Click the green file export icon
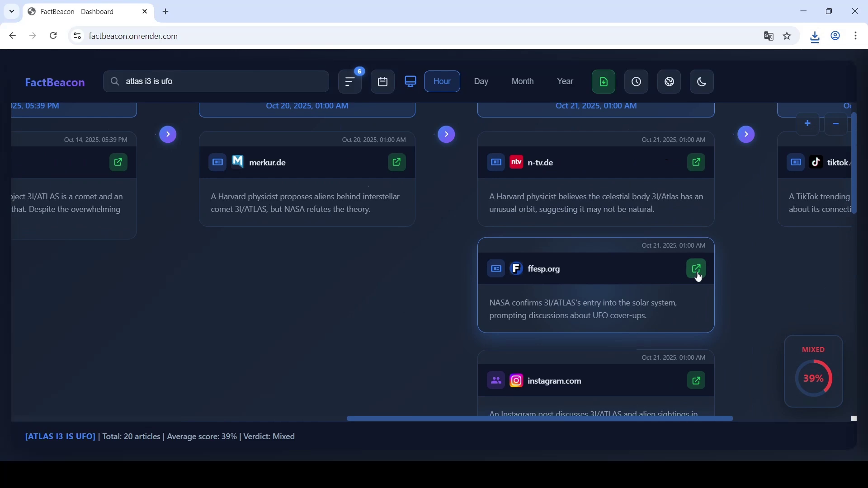 pos(604,82)
